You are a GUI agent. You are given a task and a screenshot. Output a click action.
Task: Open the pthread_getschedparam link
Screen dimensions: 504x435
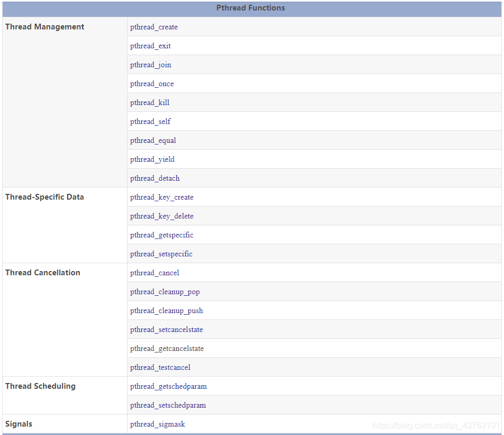tap(169, 387)
